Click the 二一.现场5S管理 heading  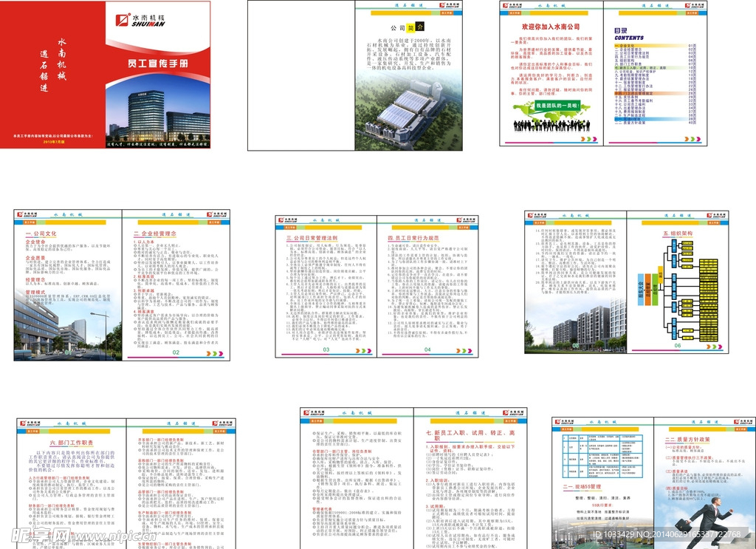(582, 487)
